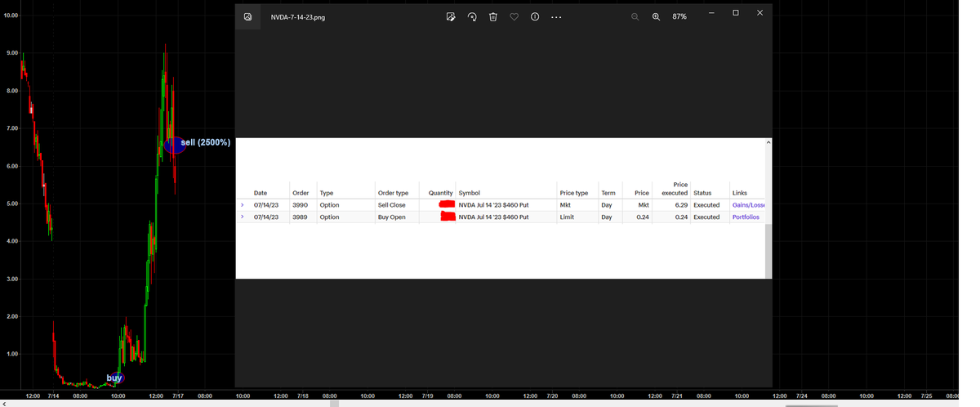Click the 6.29 price executed value
The height and width of the screenshot is (407, 980).
point(680,205)
